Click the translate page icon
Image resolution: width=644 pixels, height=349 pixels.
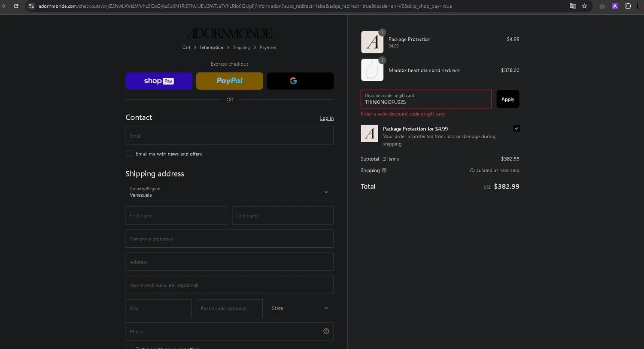click(573, 6)
